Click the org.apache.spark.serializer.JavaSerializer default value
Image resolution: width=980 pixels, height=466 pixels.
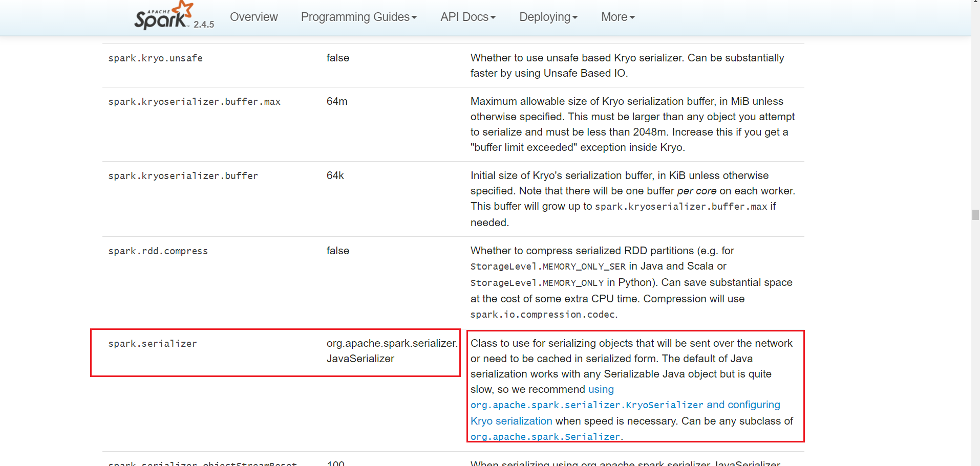pyautogui.click(x=392, y=351)
